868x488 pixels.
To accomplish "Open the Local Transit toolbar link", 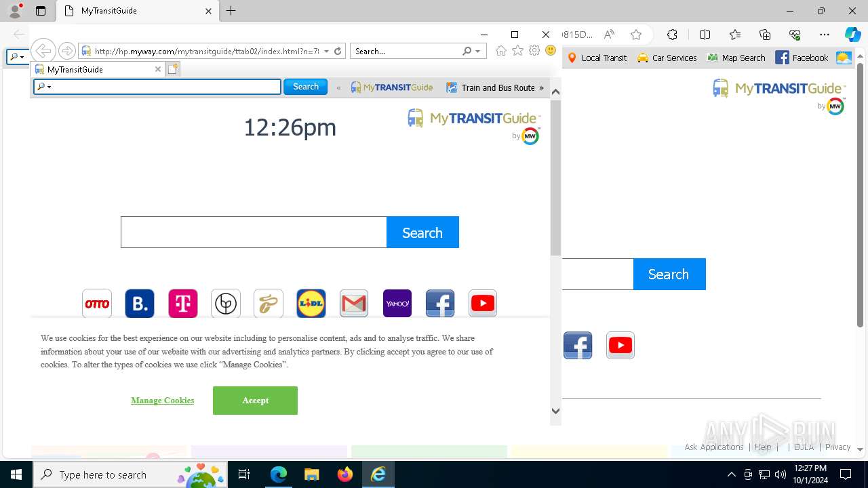I will 597,58.
